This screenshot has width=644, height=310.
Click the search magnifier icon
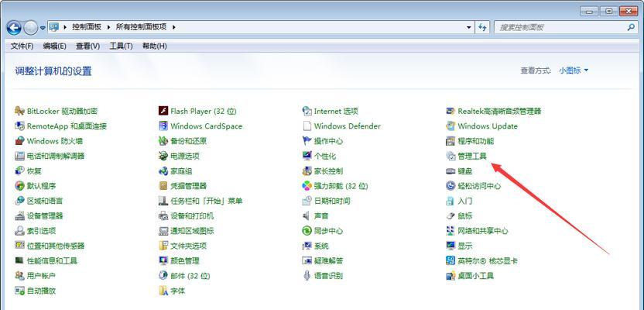(x=632, y=28)
